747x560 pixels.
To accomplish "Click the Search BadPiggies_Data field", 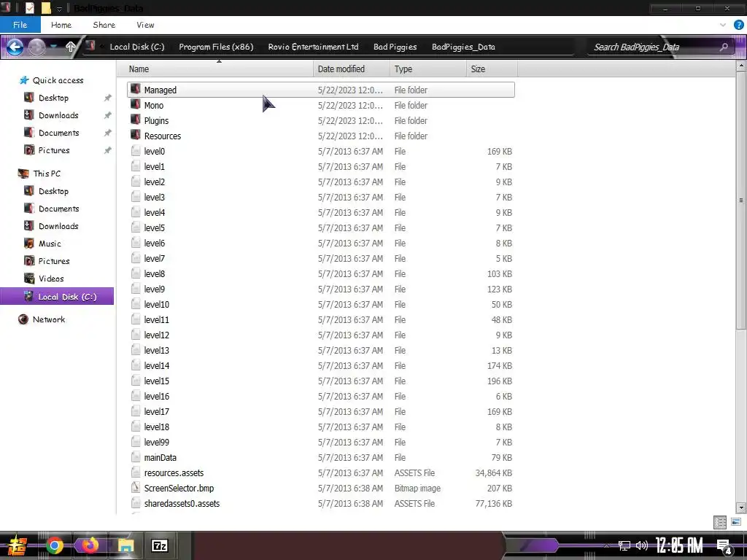I will [653, 47].
